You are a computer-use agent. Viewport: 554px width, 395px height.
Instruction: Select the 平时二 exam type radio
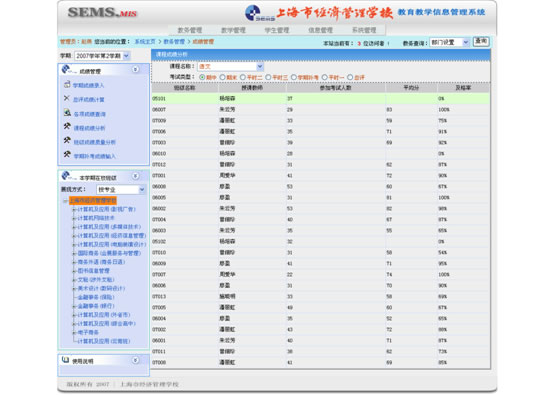(243, 77)
